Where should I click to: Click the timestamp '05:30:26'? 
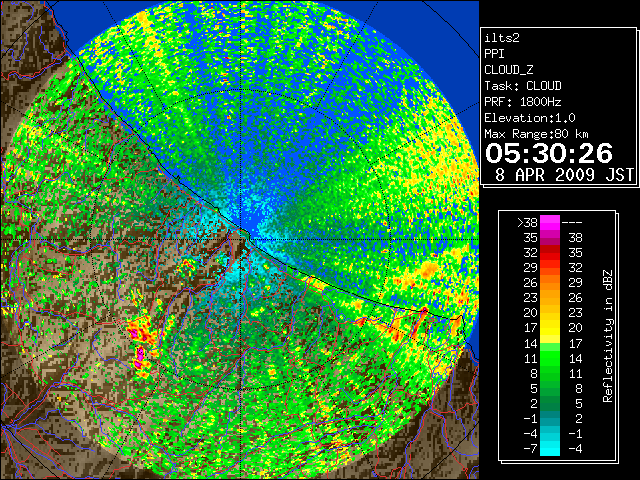pos(549,153)
